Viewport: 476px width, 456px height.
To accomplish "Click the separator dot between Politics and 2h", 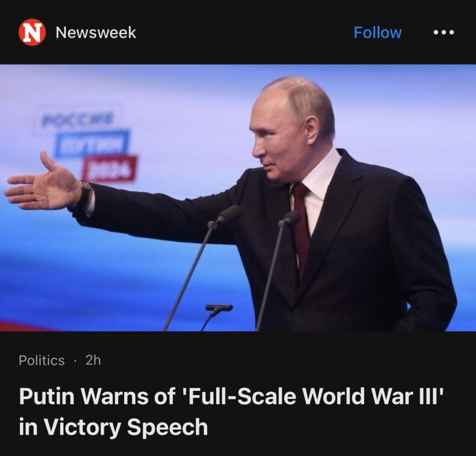I will click(75, 361).
